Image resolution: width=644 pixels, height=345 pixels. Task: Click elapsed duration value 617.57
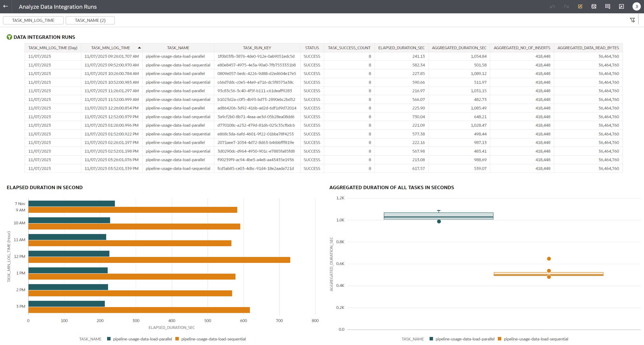[419, 168]
